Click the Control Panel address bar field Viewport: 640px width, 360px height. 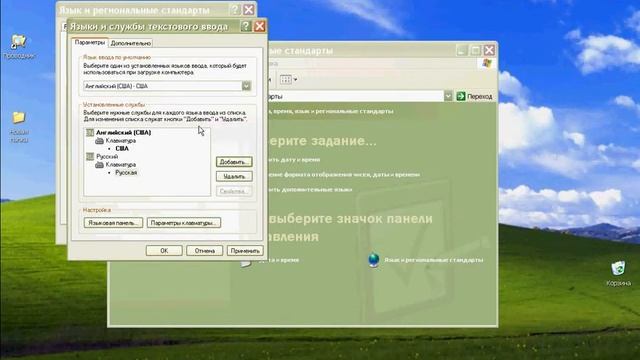point(355,96)
